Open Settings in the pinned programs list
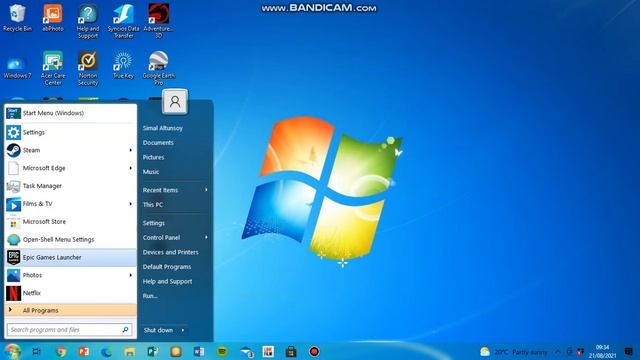Screen dimensions: 640x360 (71, 132)
